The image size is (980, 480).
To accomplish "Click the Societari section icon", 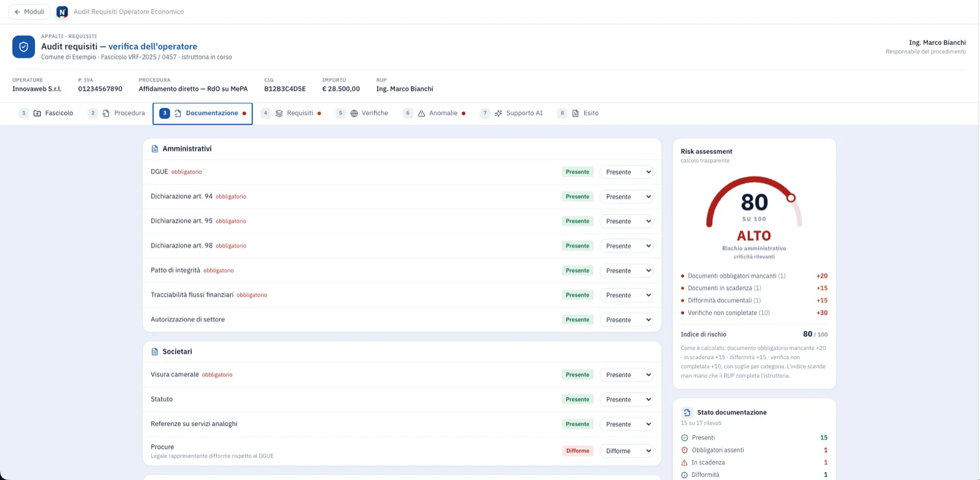I will pos(154,352).
